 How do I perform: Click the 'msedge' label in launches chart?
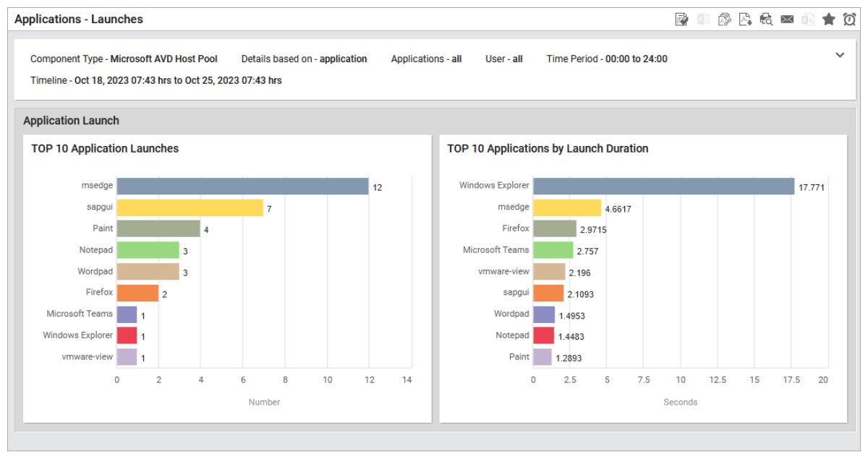[98, 186]
